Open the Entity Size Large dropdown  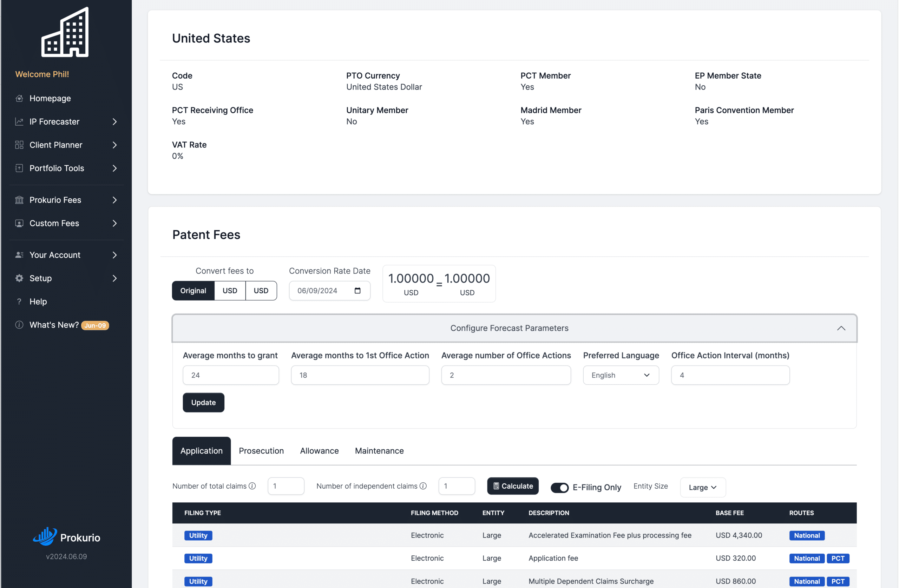coord(703,487)
